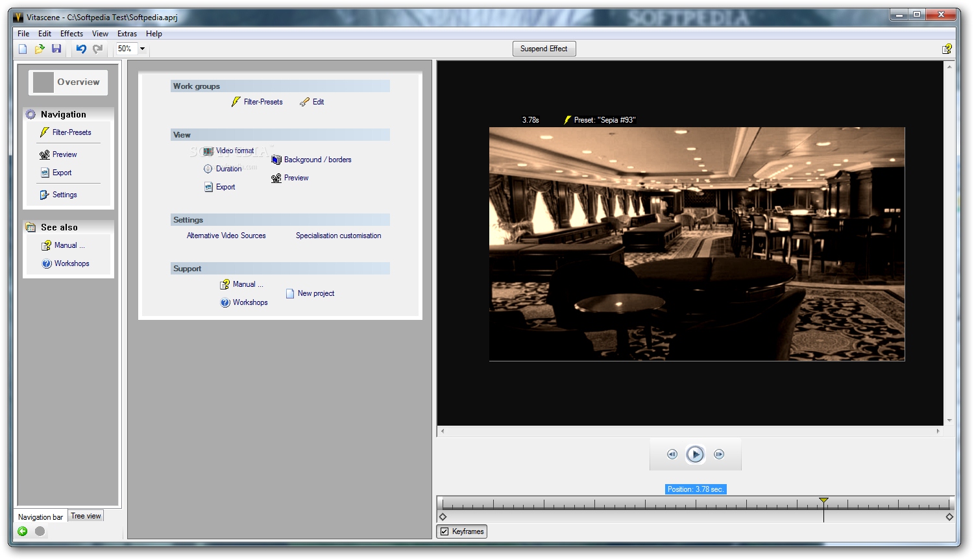Undo the last action
The width and height of the screenshot is (974, 560).
pyautogui.click(x=81, y=49)
